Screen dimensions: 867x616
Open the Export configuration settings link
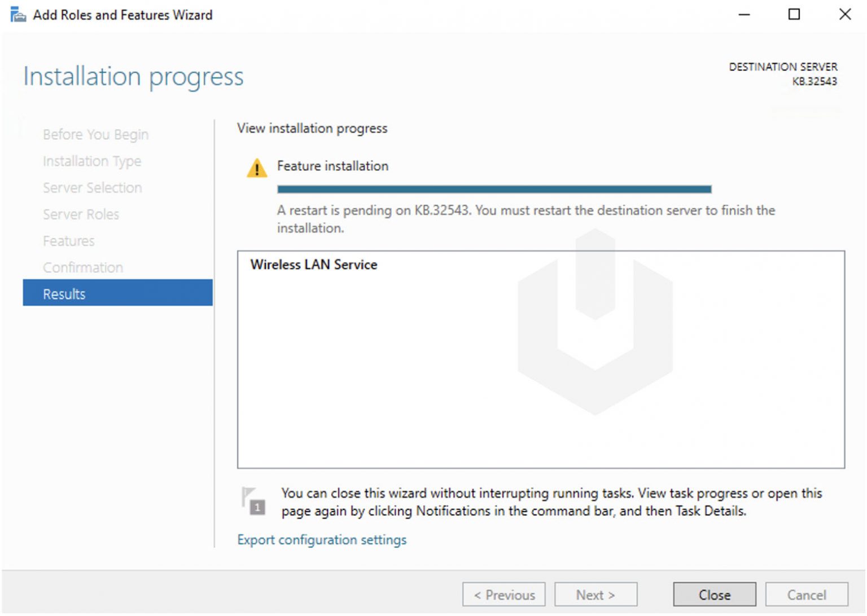pos(322,540)
